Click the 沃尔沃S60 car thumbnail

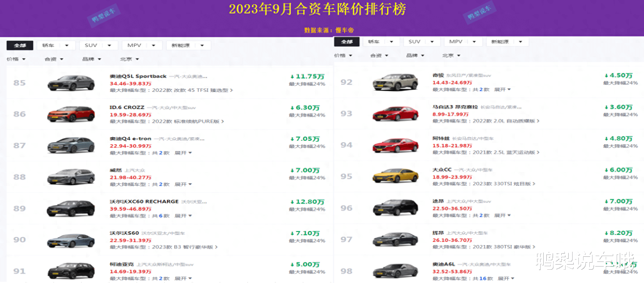pyautogui.click(x=71, y=240)
